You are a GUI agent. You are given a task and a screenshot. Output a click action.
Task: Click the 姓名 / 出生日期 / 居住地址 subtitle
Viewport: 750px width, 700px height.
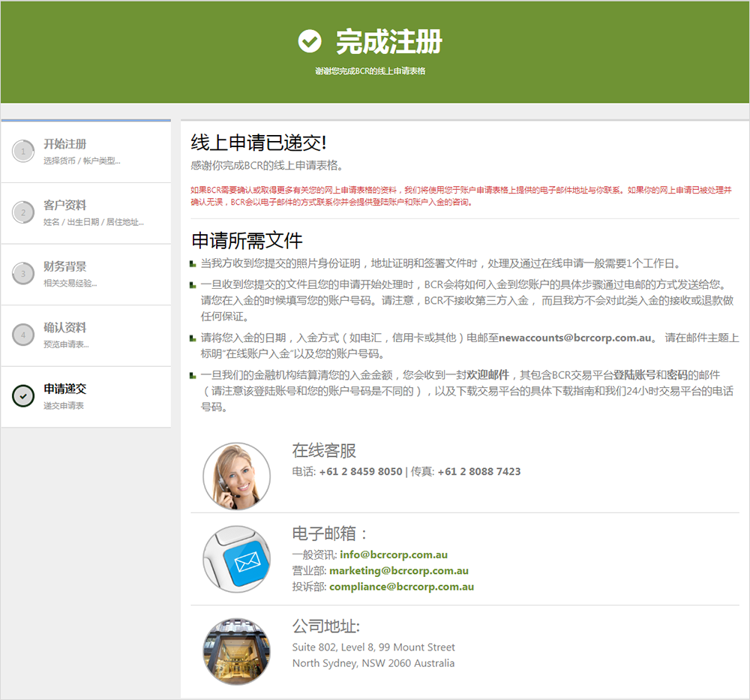pyautogui.click(x=93, y=222)
